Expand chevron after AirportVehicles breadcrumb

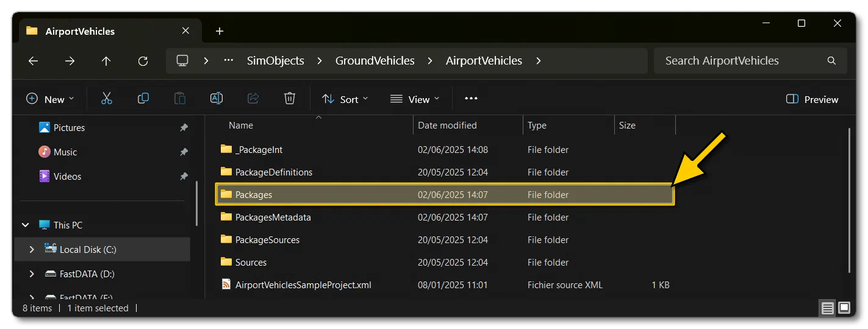pos(538,61)
